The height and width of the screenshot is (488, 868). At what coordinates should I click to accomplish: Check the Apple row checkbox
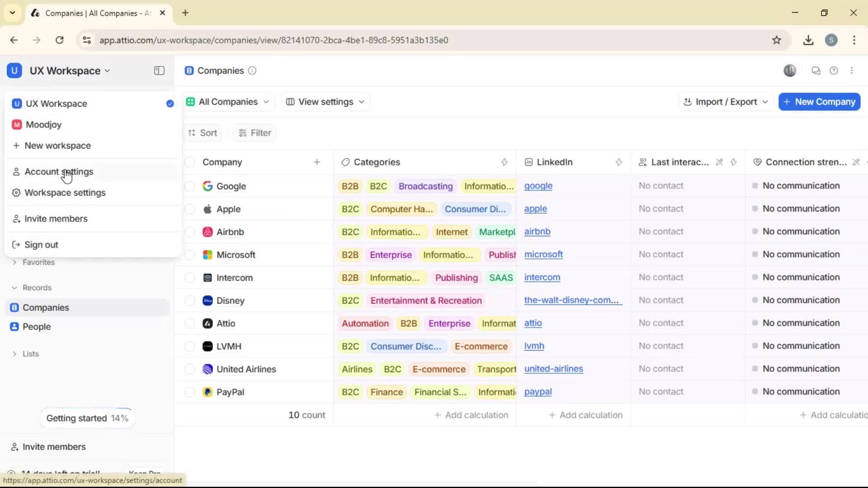pos(190,209)
